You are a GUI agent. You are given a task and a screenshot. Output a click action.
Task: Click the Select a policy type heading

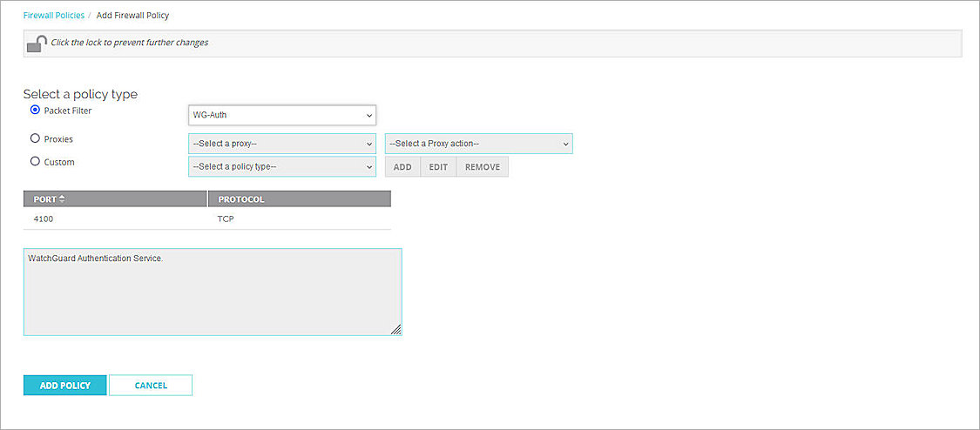point(81,94)
